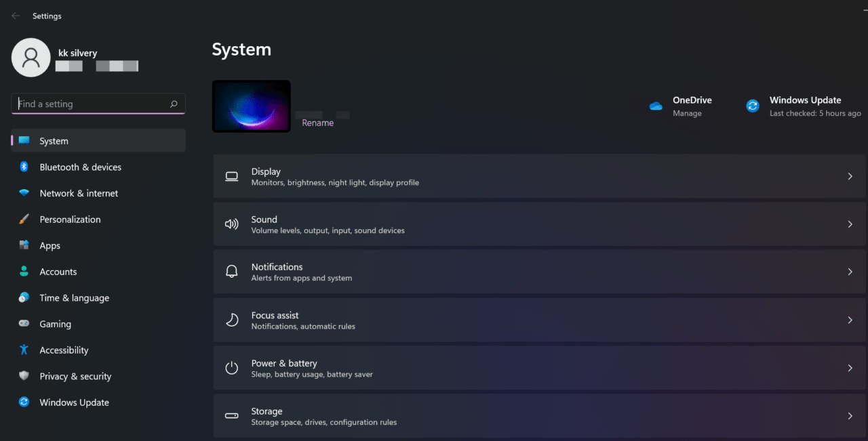This screenshot has height=441, width=868.
Task: Go to Network & internet
Action: (x=98, y=193)
